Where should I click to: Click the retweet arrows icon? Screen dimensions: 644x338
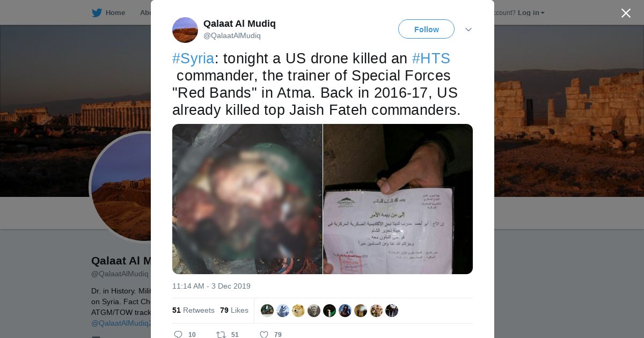(x=221, y=334)
